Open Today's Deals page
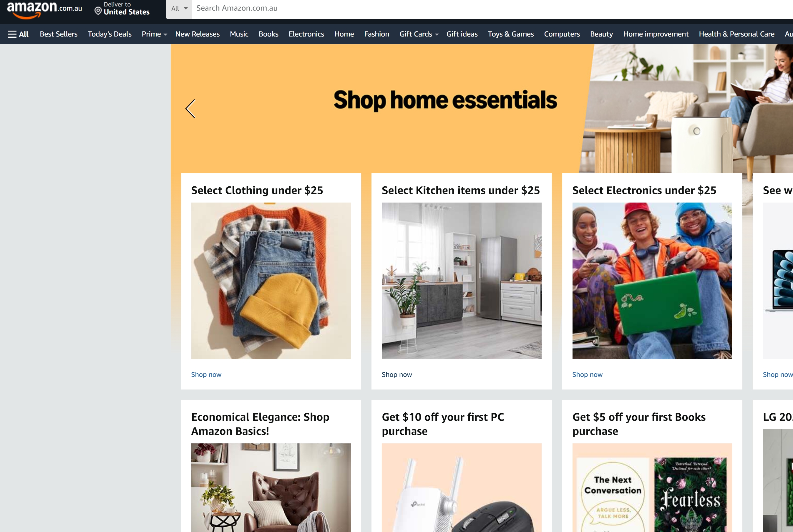793x532 pixels. [110, 34]
